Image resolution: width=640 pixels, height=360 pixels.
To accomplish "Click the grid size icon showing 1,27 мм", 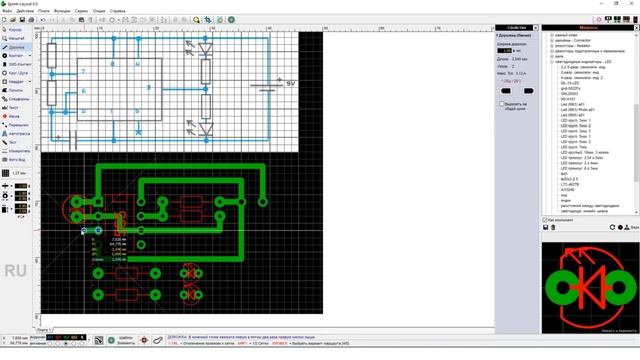I will pyautogui.click(x=5, y=173).
